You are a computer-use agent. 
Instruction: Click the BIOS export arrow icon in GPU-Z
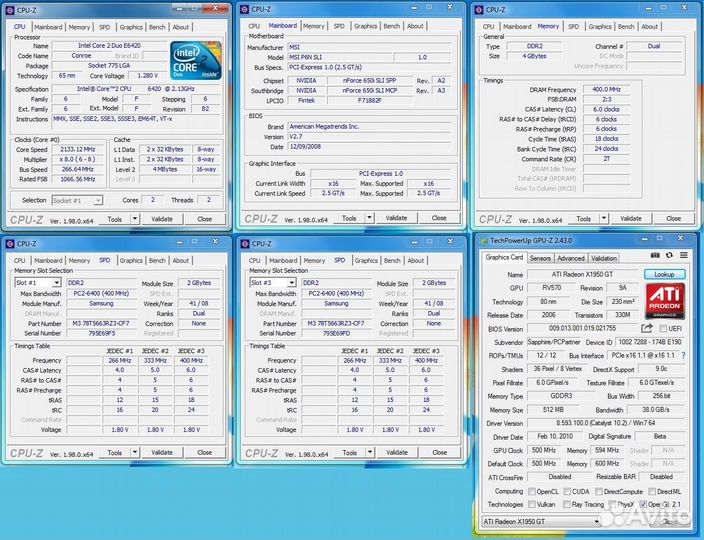pos(647,328)
